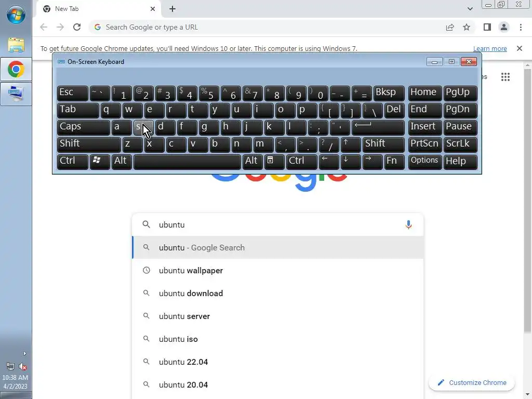532x399 pixels.
Task: Click the Windows logo key on keyboard
Action: tap(99, 162)
